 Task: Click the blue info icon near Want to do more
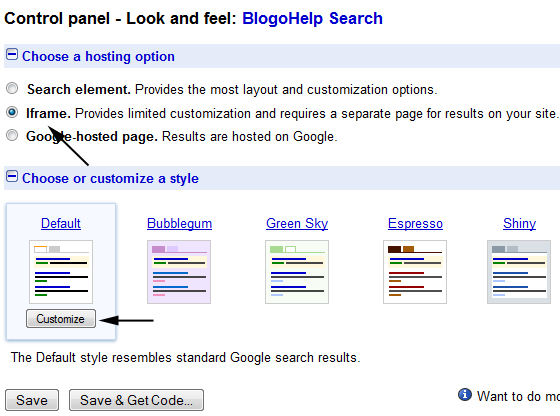coord(465,395)
